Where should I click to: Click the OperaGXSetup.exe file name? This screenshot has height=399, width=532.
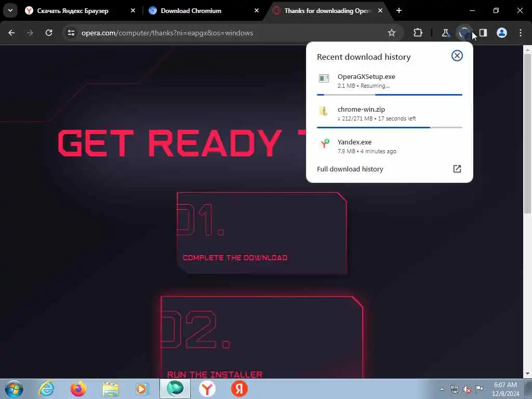coord(366,77)
